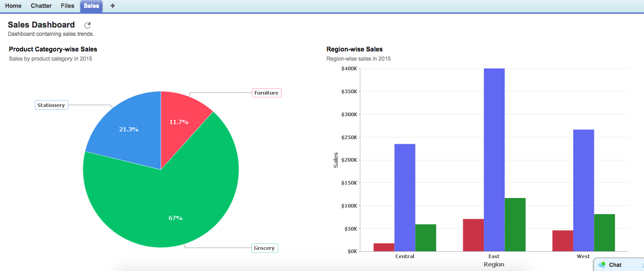
Task: Select the Sales tab
Action: pyautogui.click(x=91, y=6)
